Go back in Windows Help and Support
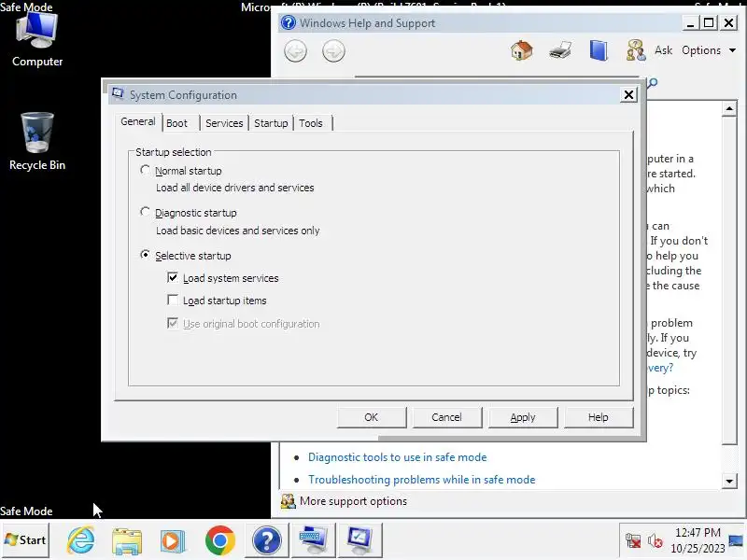This screenshot has width=747, height=560. click(295, 51)
